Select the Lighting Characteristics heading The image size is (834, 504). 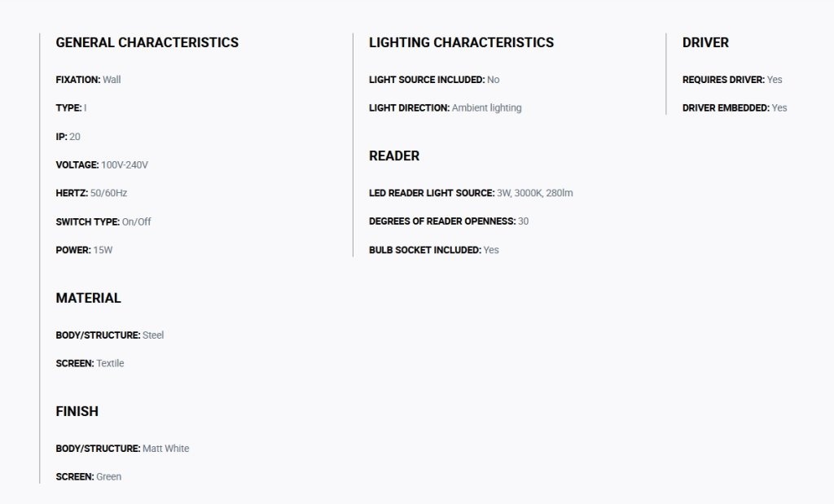pos(461,42)
